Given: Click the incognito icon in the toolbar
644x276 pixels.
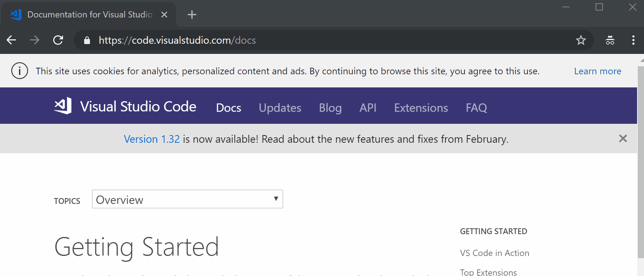Looking at the screenshot, I should tap(610, 40).
